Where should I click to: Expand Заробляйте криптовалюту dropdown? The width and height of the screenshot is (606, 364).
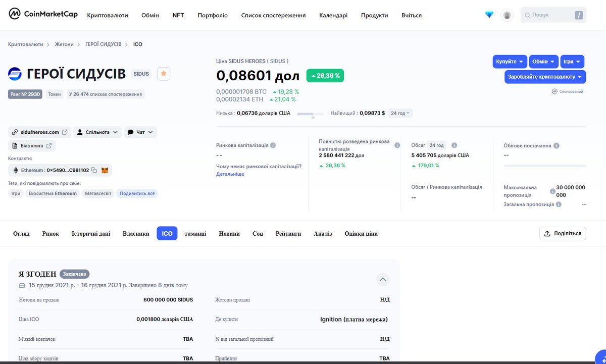(545, 77)
